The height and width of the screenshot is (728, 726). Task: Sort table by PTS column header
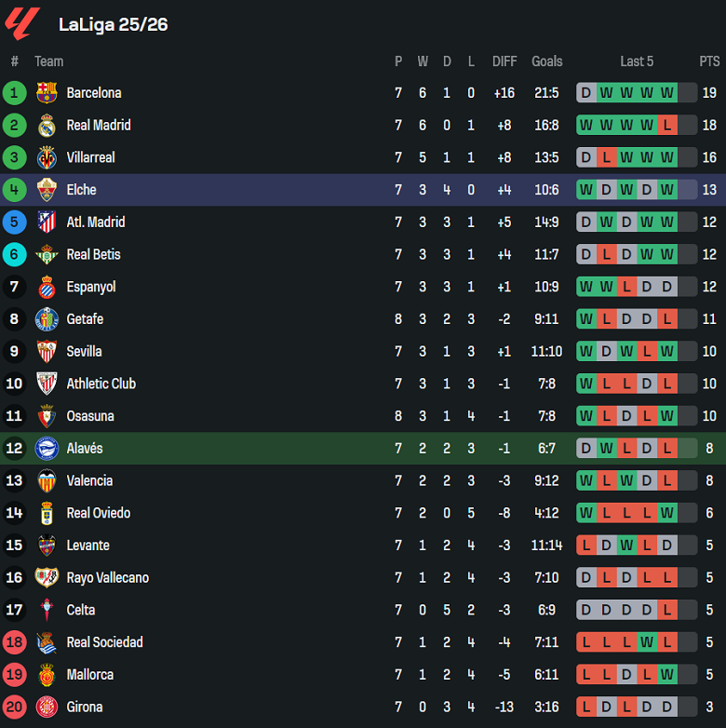(x=709, y=61)
